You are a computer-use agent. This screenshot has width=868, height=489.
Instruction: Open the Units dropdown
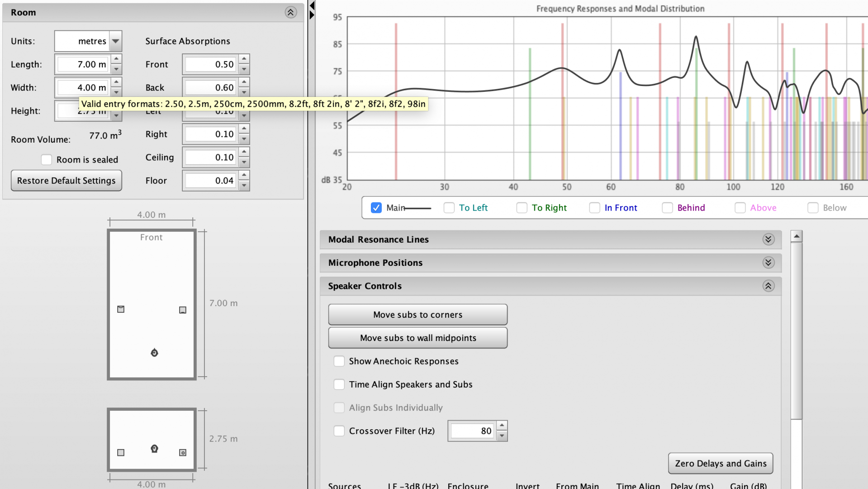click(116, 41)
